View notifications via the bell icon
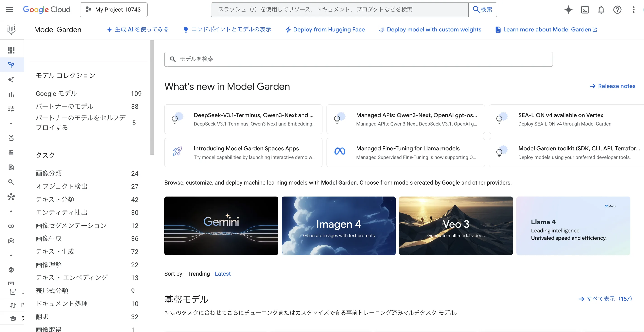Screen dimensions: 644x332 point(601,10)
